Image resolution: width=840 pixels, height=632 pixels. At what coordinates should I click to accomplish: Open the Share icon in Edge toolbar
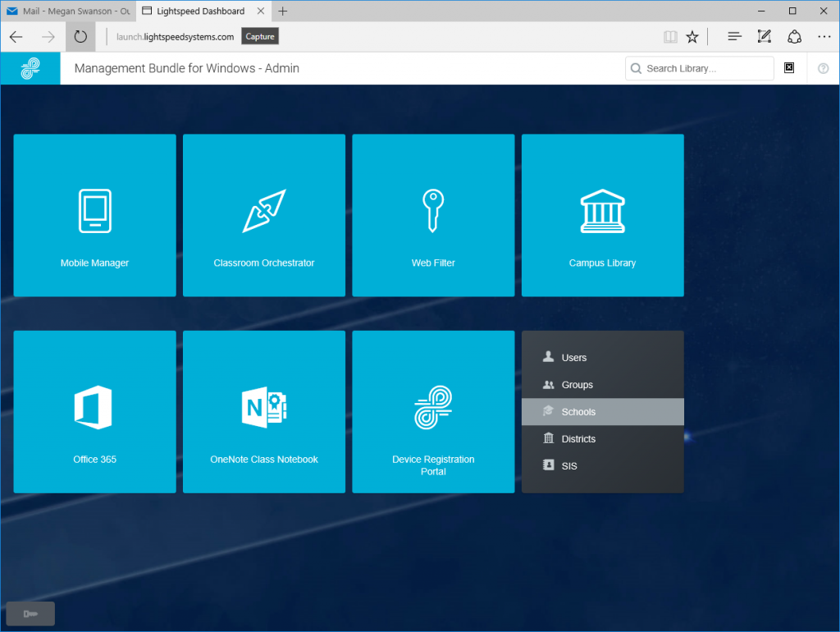tap(794, 36)
